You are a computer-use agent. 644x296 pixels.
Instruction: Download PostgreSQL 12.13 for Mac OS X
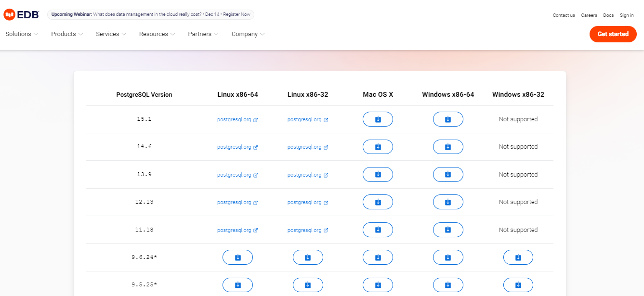click(x=378, y=202)
